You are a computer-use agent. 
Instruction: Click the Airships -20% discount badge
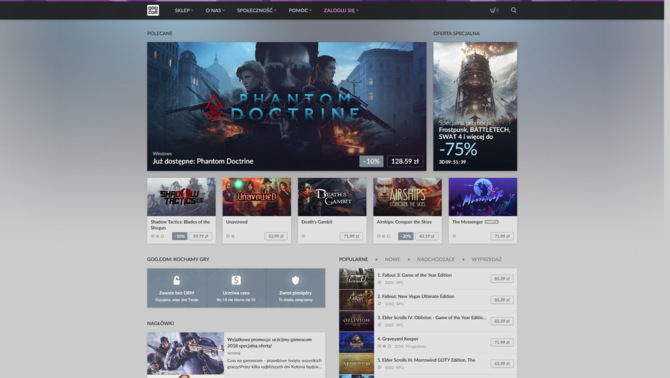click(406, 236)
